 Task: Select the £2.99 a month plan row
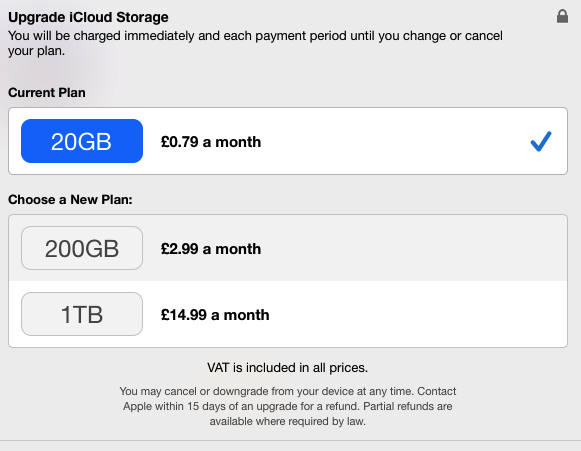click(x=288, y=248)
